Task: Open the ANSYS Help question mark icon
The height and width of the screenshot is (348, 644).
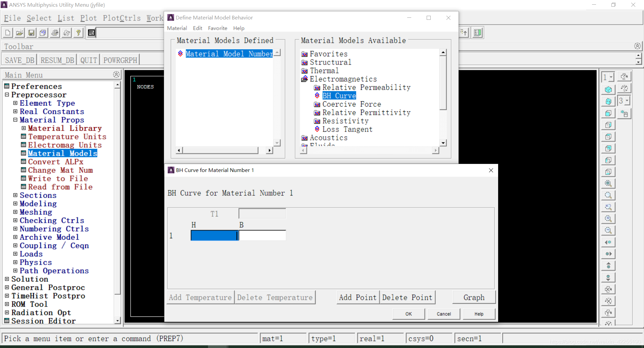Action: pos(78,33)
